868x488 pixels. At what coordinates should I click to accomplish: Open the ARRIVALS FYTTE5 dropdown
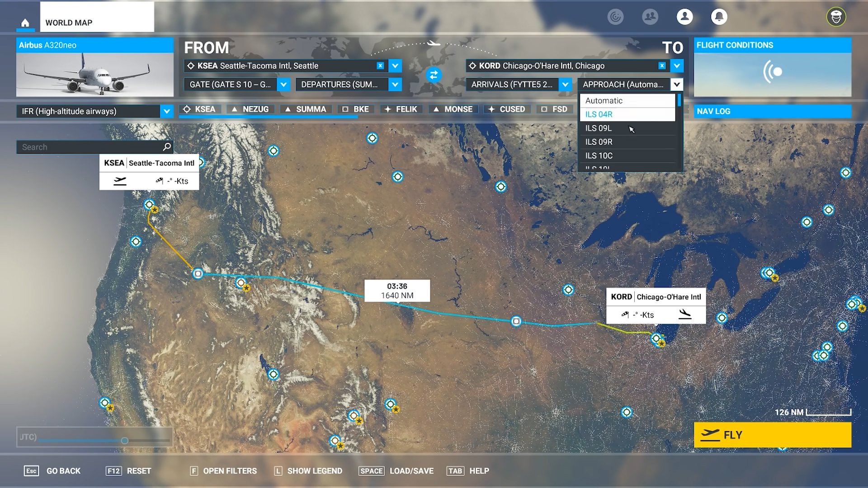point(564,84)
